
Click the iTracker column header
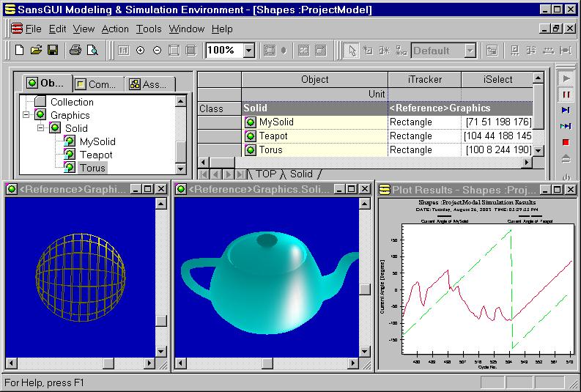425,79
